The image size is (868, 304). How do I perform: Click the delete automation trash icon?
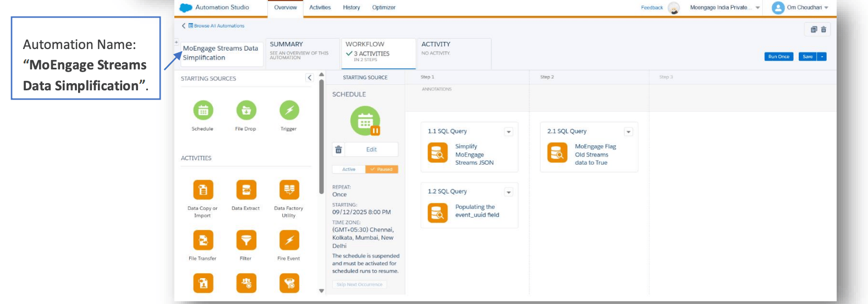click(x=823, y=30)
